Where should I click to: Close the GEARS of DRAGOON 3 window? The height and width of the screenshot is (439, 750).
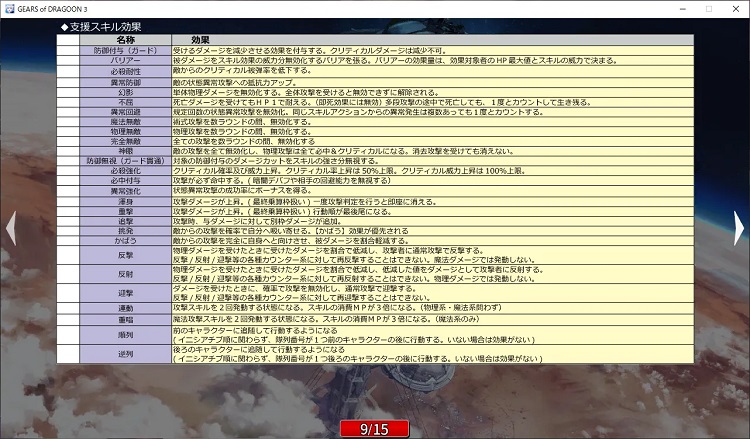tap(736, 9)
